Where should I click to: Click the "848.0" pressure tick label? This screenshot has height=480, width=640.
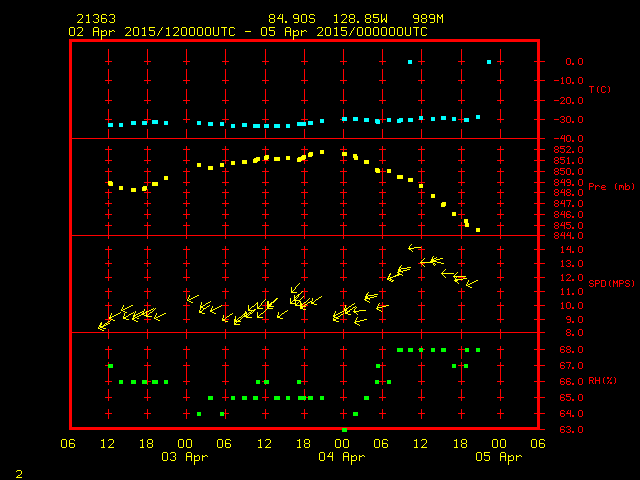click(x=569, y=193)
